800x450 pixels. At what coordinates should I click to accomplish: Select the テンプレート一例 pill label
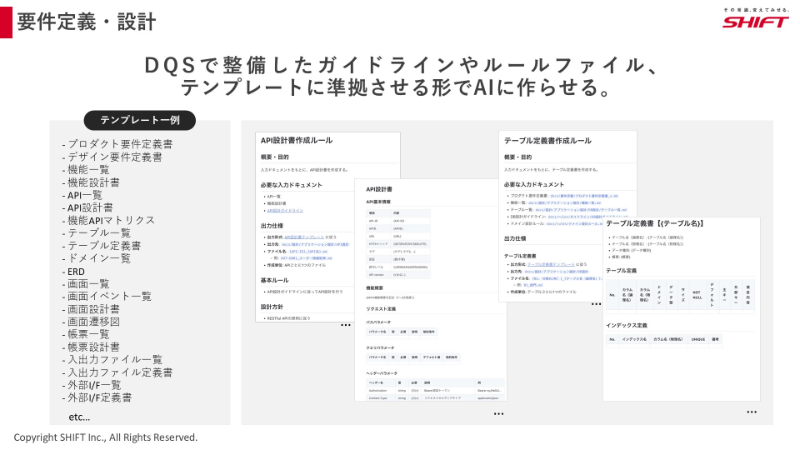click(139, 120)
